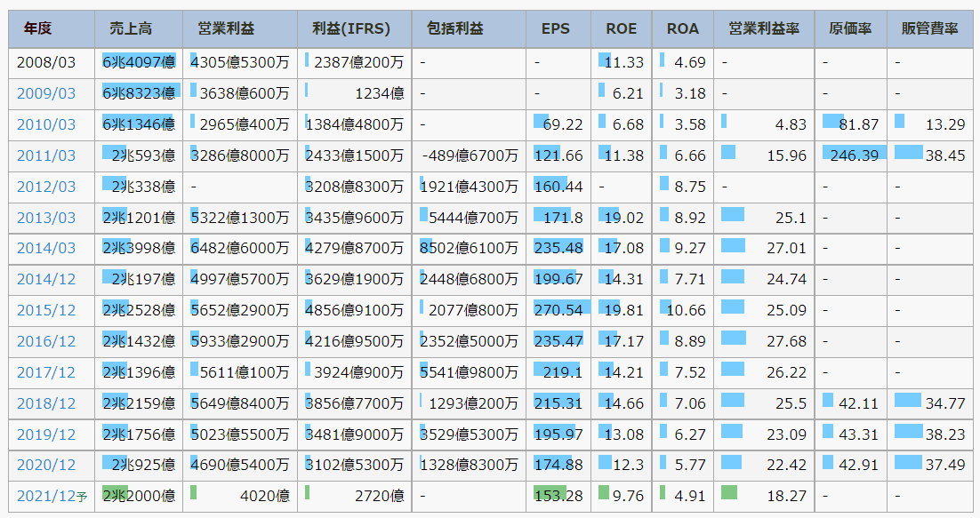Select ROA value 10.66
980x518 pixels.
[x=686, y=310]
